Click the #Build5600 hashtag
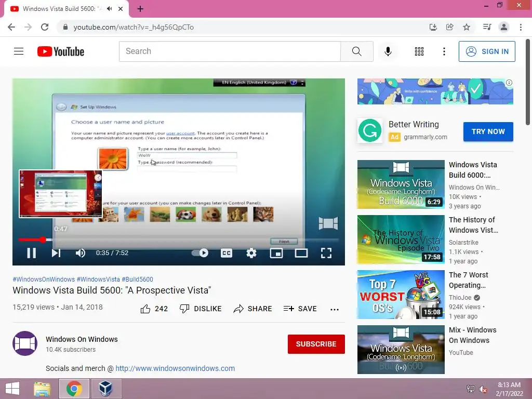Screen dimensions: 532x399 137,279
